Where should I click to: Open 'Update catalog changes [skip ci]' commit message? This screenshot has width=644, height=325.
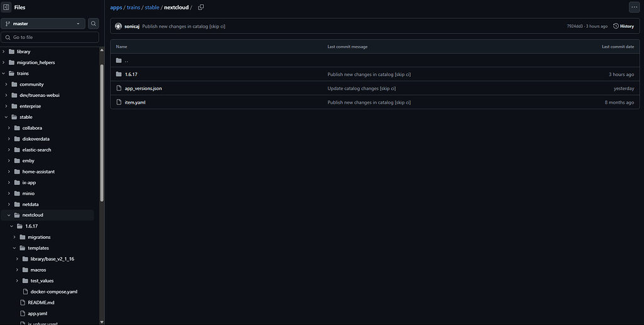pyautogui.click(x=362, y=88)
